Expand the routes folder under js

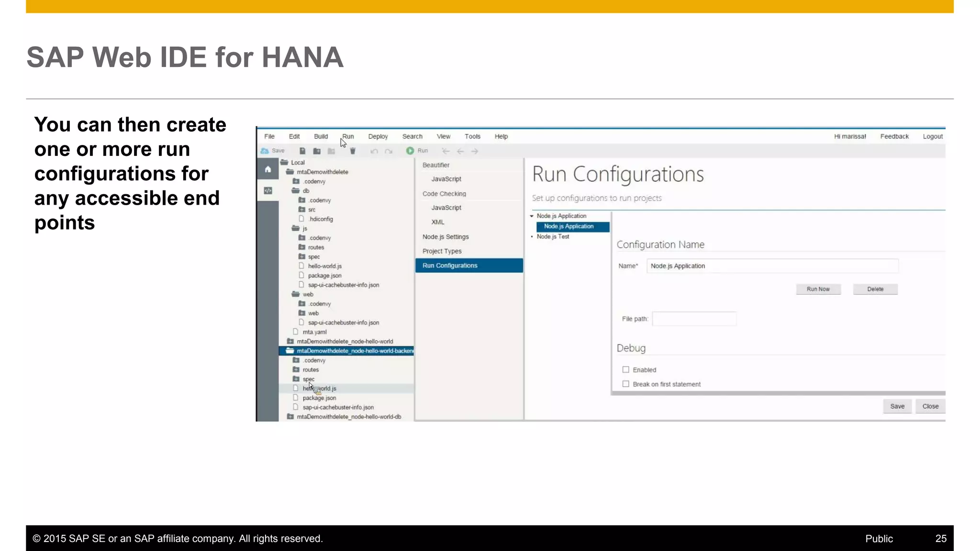(x=302, y=247)
